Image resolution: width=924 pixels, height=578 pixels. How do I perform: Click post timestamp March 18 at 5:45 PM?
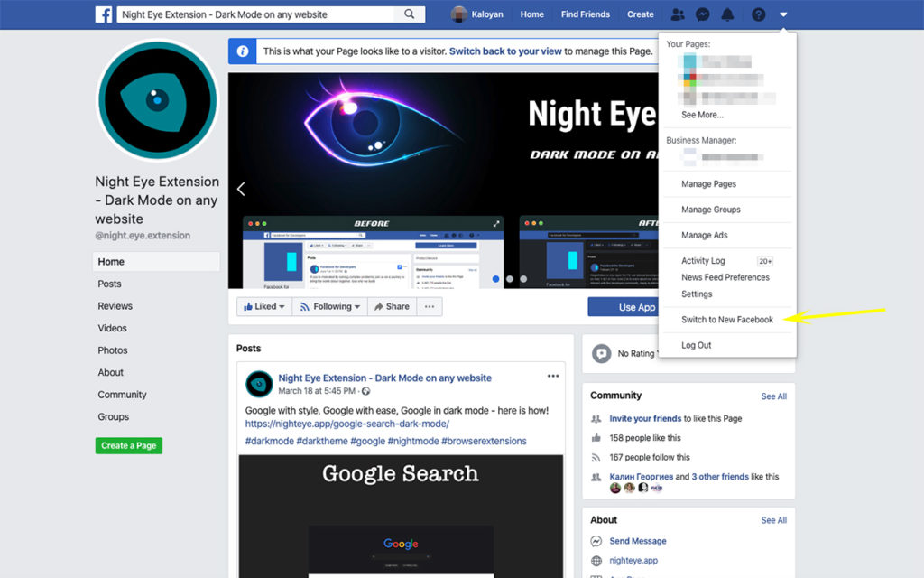coord(317,391)
